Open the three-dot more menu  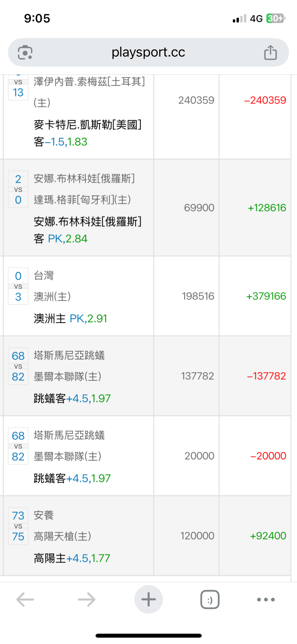[266, 599]
